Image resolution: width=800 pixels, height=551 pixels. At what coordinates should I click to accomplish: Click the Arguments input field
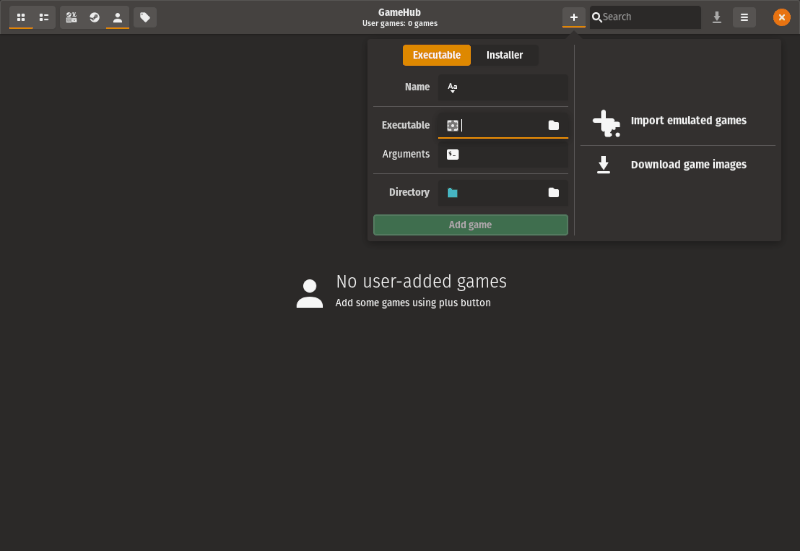(x=510, y=154)
